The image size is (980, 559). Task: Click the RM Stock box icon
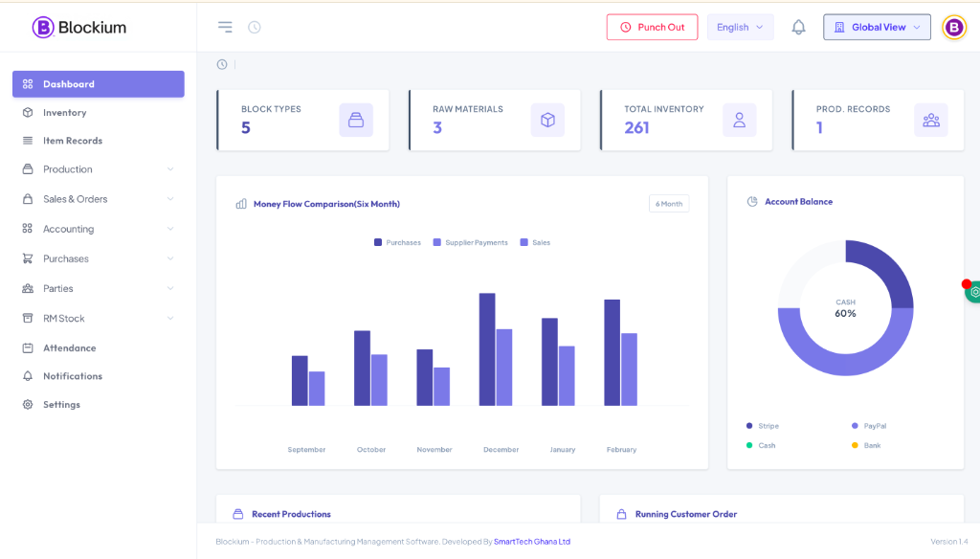click(28, 319)
